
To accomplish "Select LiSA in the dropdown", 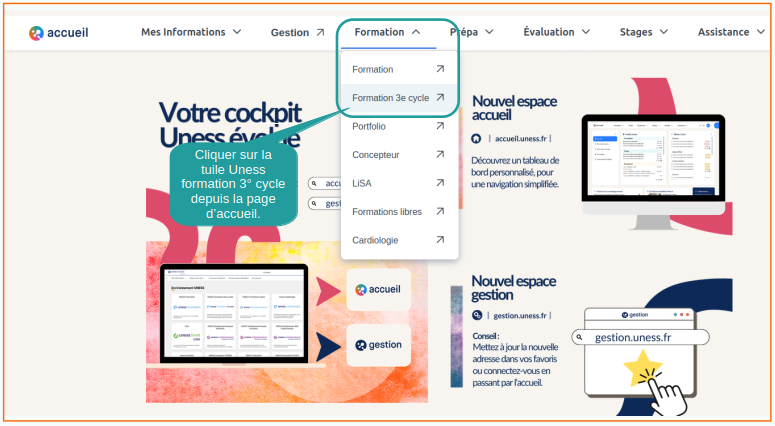I will pyautogui.click(x=399, y=183).
